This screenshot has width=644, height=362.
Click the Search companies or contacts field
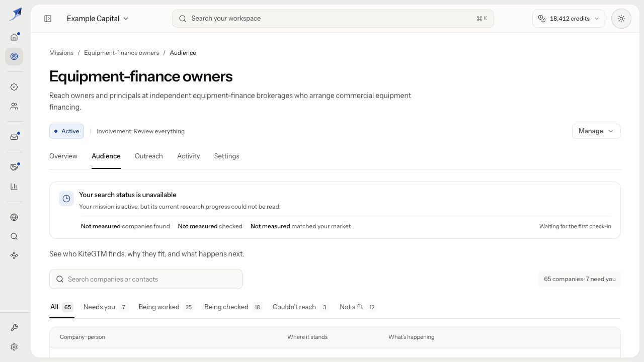[146, 279]
